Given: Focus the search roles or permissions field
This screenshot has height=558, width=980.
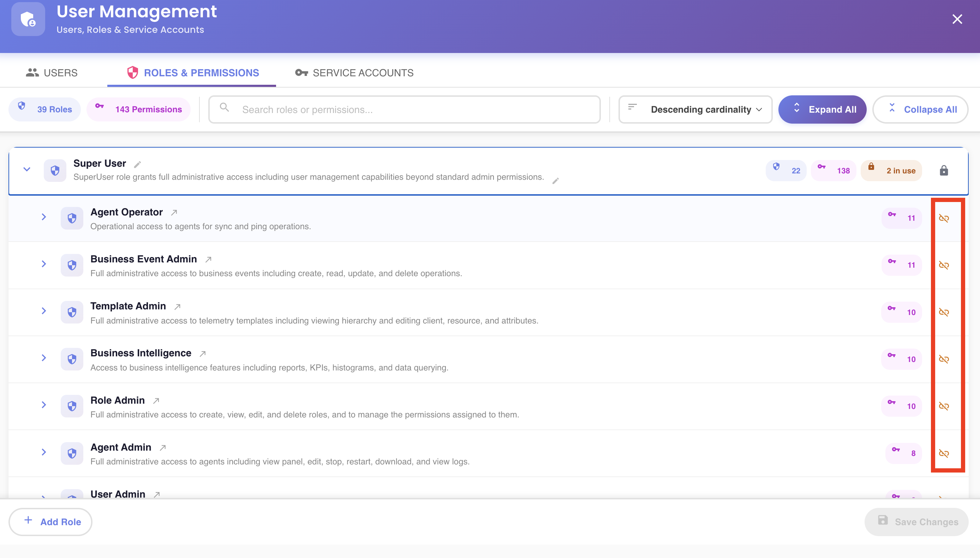Looking at the screenshot, I should 405,109.
